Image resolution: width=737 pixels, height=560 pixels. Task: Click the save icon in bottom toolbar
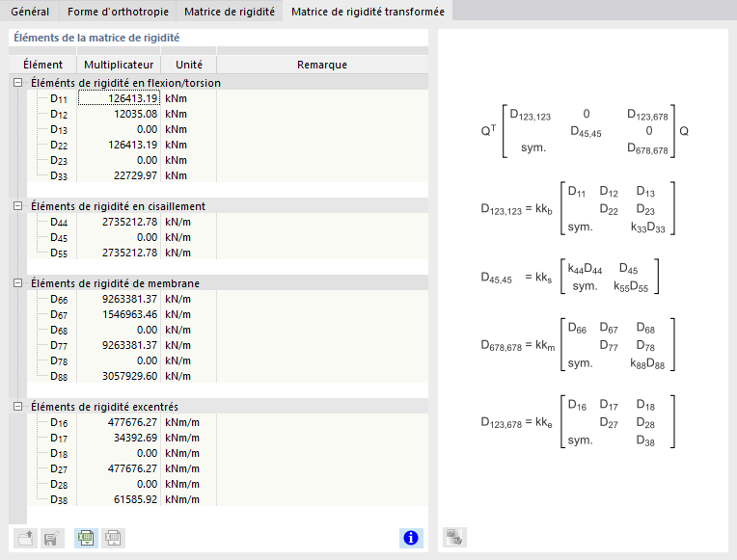coord(51,539)
